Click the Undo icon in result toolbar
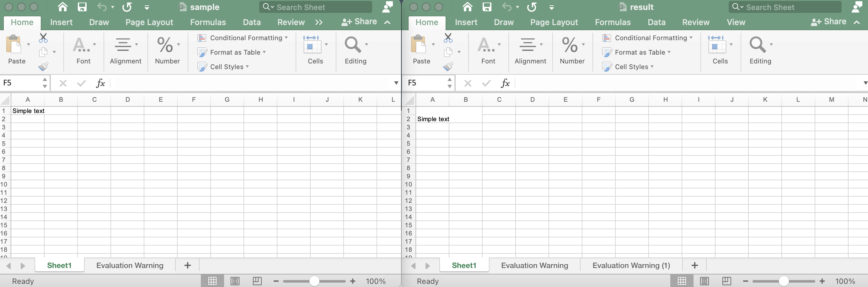 (x=507, y=7)
